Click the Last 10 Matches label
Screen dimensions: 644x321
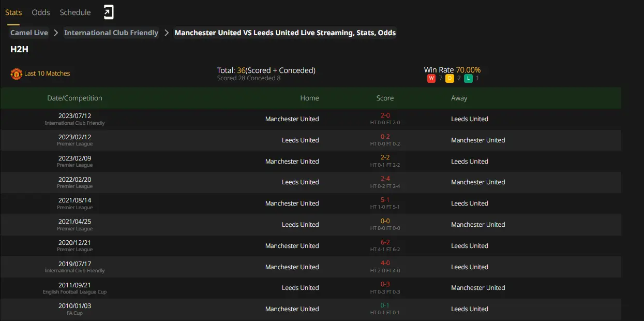pos(47,74)
